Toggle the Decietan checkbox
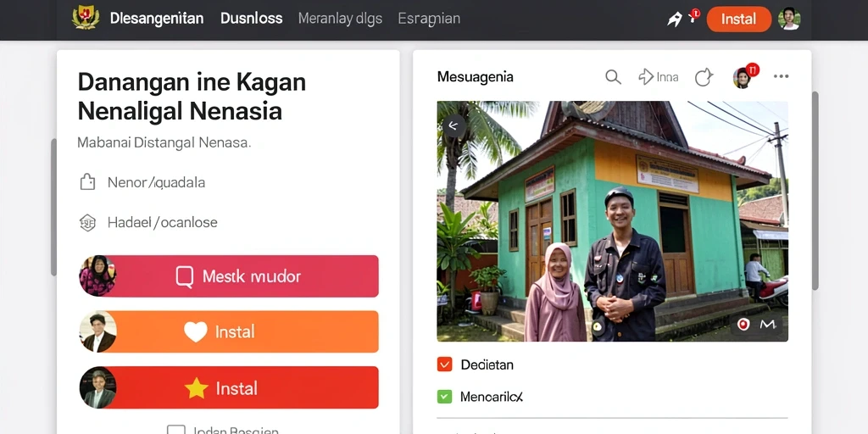This screenshot has width=868, height=434. 444,364
